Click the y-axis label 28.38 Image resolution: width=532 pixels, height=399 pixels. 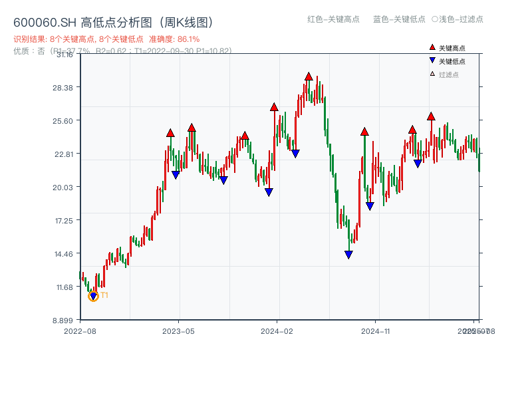63,88
